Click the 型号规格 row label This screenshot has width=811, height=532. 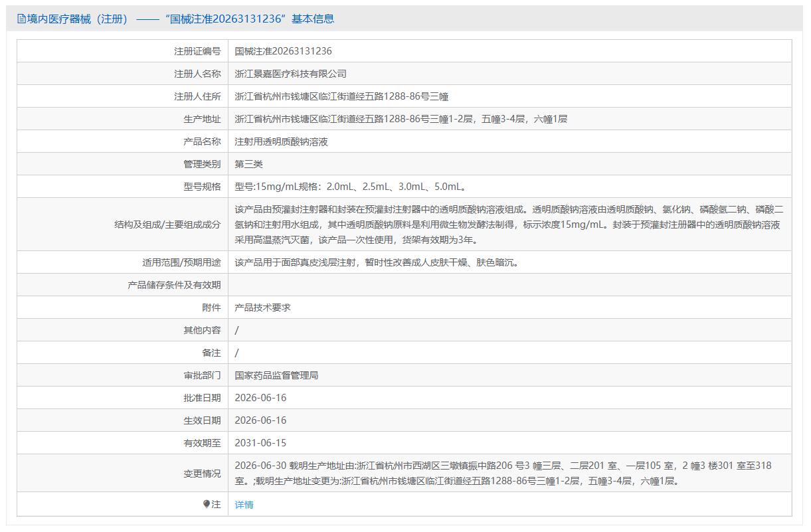tap(202, 187)
